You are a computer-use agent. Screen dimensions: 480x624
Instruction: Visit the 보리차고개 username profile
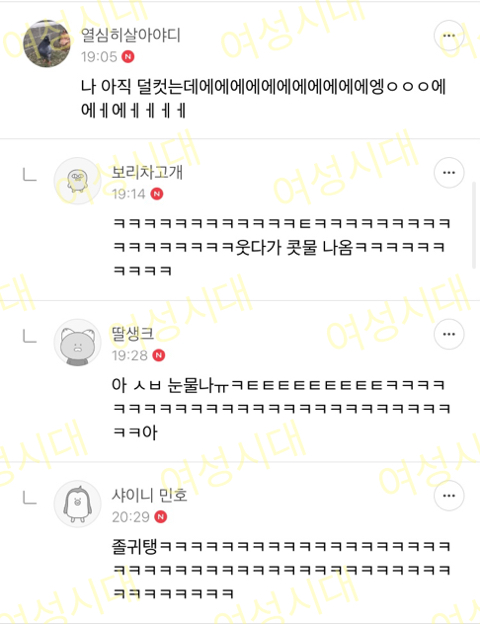pyautogui.click(x=147, y=173)
